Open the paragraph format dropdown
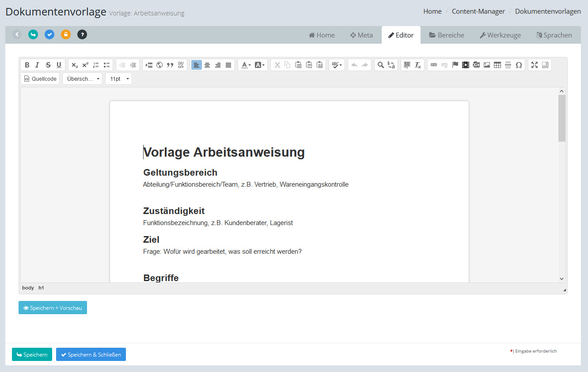Screen dimensions: 588x372 pos(83,79)
